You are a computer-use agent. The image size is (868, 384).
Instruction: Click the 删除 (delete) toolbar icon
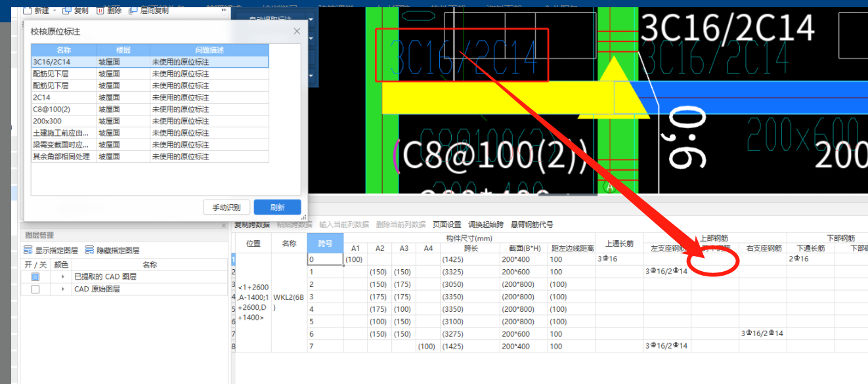click(x=100, y=11)
